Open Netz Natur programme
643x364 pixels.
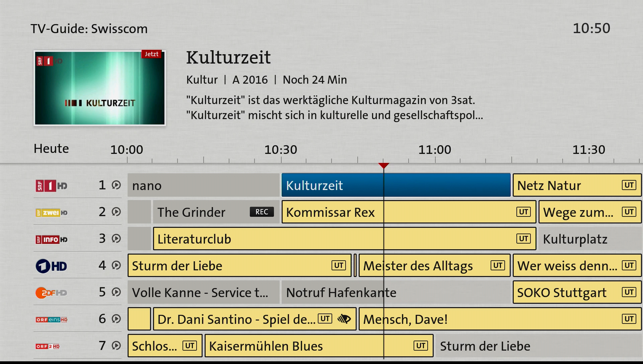577,185
